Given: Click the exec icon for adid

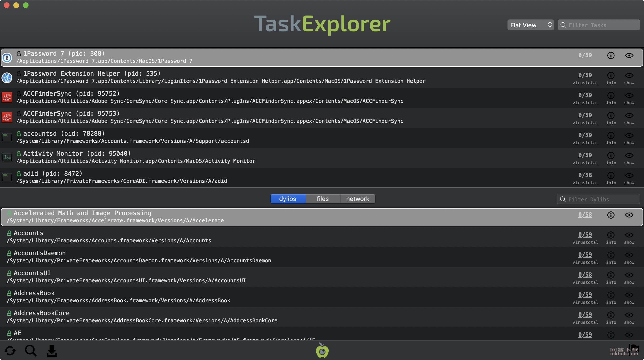Looking at the screenshot, I should pyautogui.click(x=7, y=177).
